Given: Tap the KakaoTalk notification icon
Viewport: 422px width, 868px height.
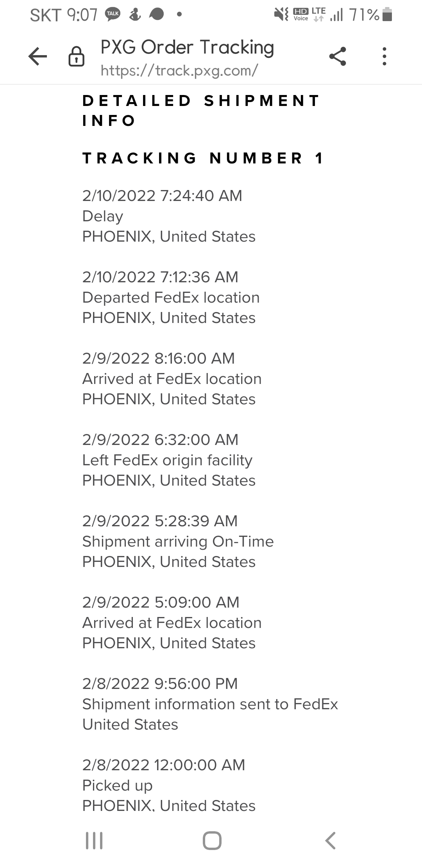Looking at the screenshot, I should tap(113, 14).
